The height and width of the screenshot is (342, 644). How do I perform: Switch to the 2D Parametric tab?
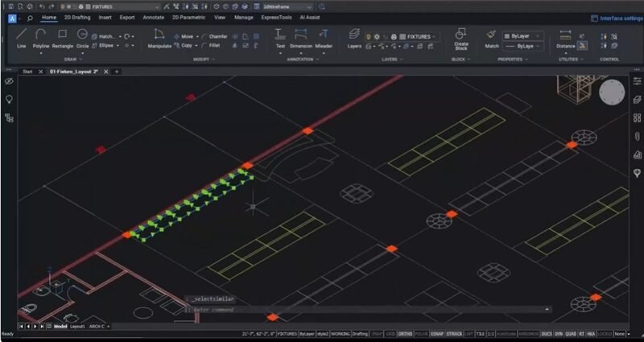[188, 18]
